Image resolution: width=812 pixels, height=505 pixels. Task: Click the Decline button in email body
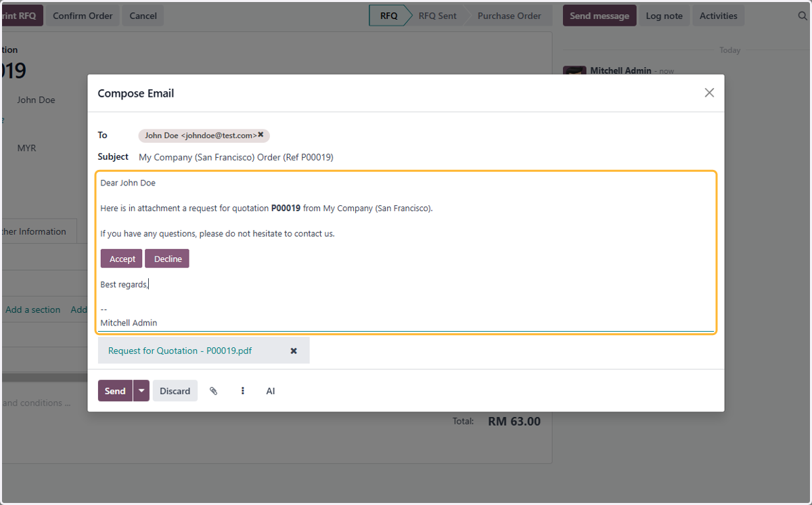pyautogui.click(x=167, y=259)
